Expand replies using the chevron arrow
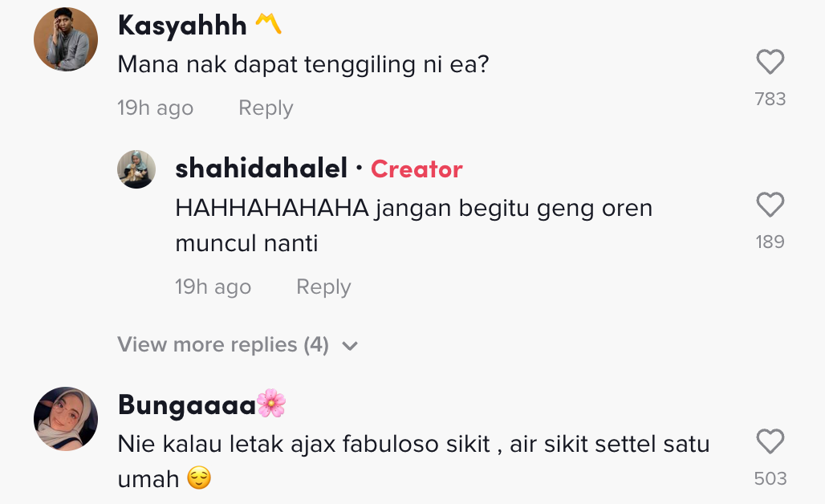 coord(349,346)
